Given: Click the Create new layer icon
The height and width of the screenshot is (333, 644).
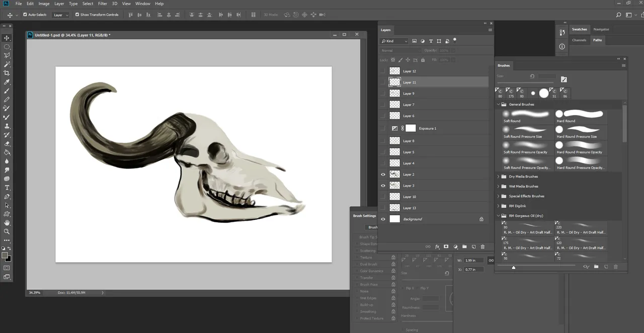Looking at the screenshot, I should [473, 246].
